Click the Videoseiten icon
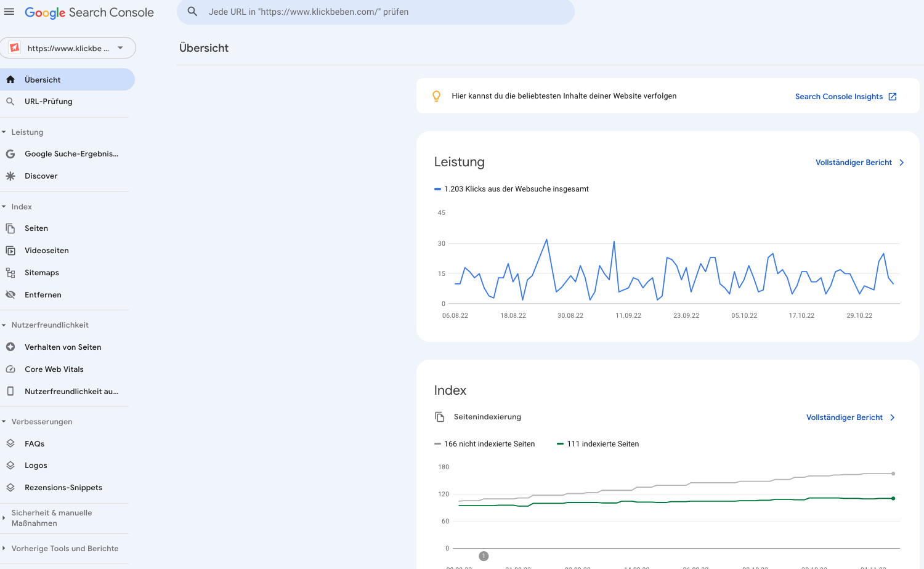Viewport: 924px width, 569px height. tap(10, 251)
